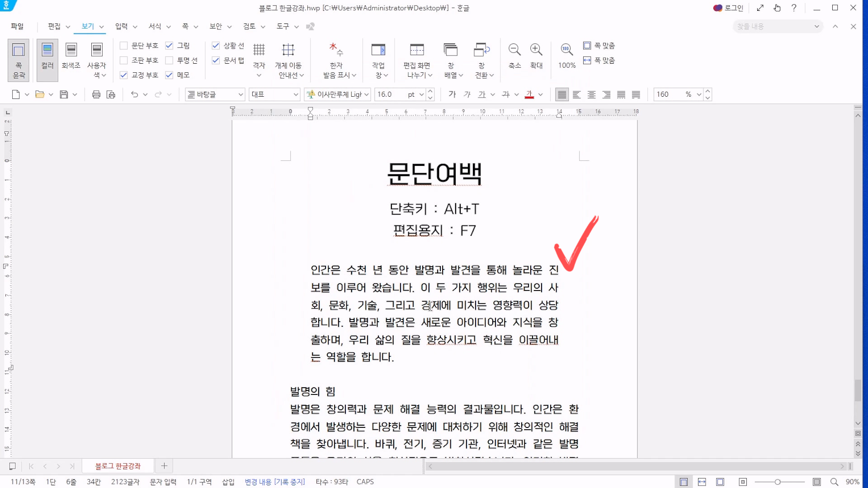The width and height of the screenshot is (868, 488).
Task: Enable the 문단 부호 checkbox
Action: (123, 46)
